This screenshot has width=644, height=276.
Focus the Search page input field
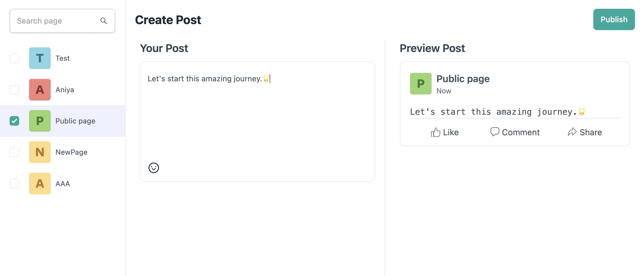click(55, 21)
